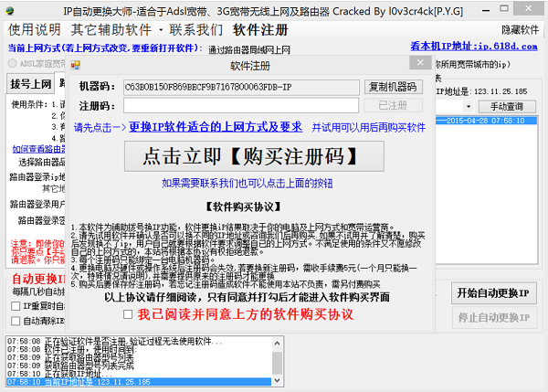The image size is (548, 392).
Task: Click the 手动查询 button
Action: tap(505, 106)
